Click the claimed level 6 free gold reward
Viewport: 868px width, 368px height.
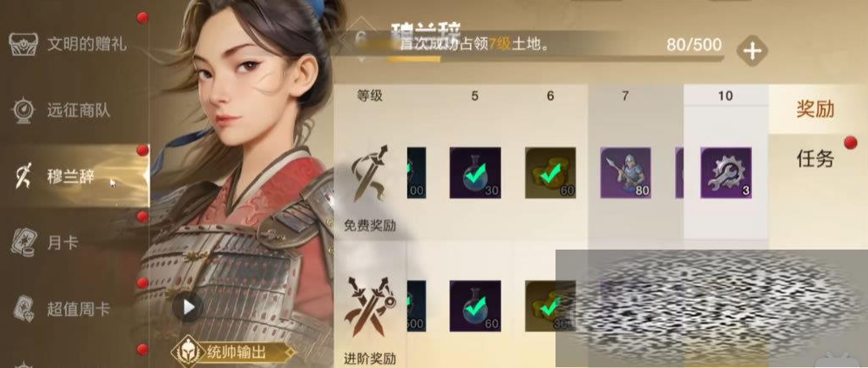tap(550, 173)
